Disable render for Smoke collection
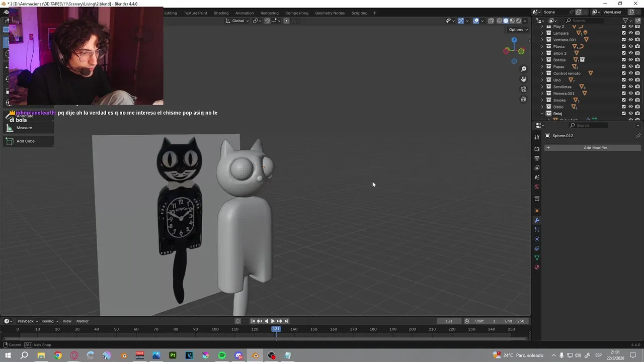This screenshot has width=644, height=362. coord(637,100)
